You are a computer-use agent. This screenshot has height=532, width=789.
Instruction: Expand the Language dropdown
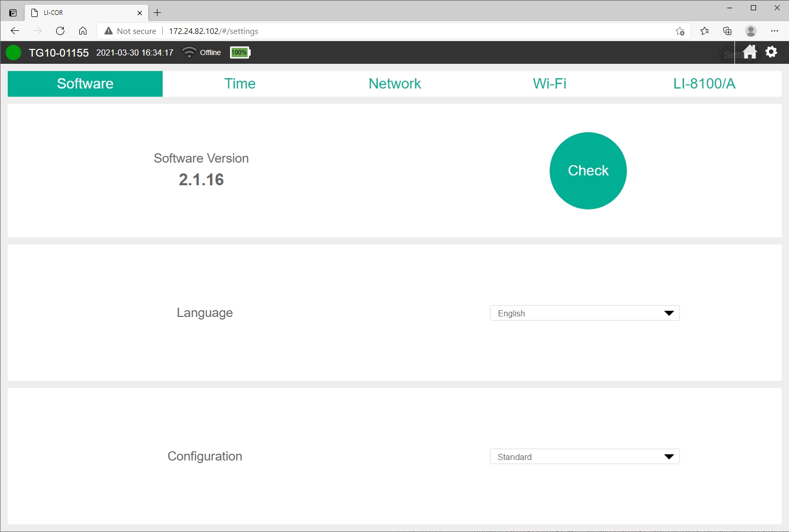(585, 313)
